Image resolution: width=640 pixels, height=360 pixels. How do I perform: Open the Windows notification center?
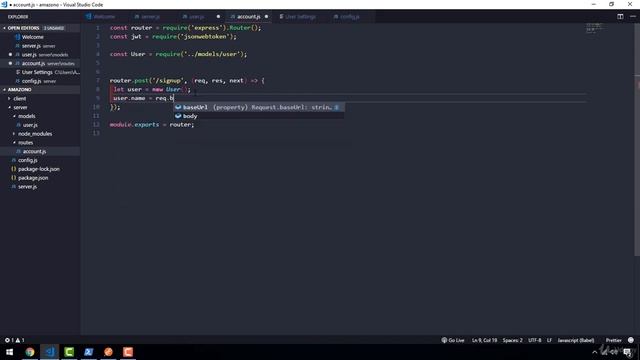[627, 352]
